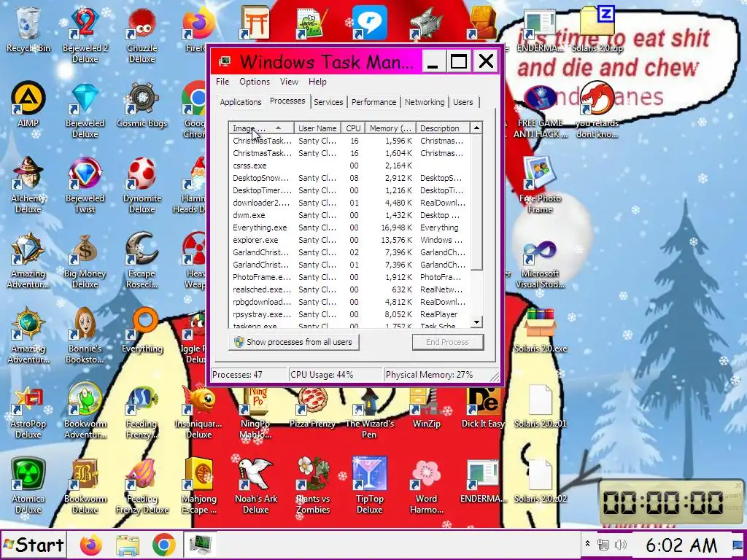The height and width of the screenshot is (560, 747).
Task: Open View menu in Task Manager
Action: 289,82
